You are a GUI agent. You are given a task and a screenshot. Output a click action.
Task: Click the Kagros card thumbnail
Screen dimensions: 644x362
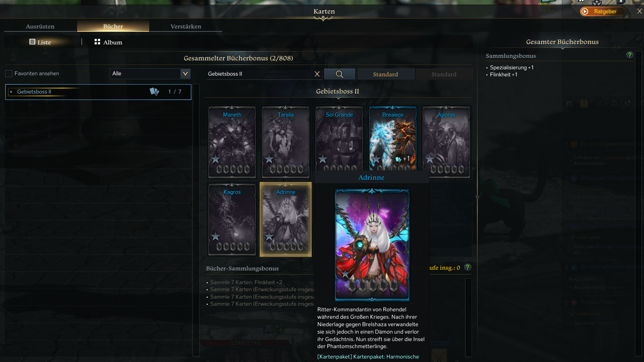232,220
